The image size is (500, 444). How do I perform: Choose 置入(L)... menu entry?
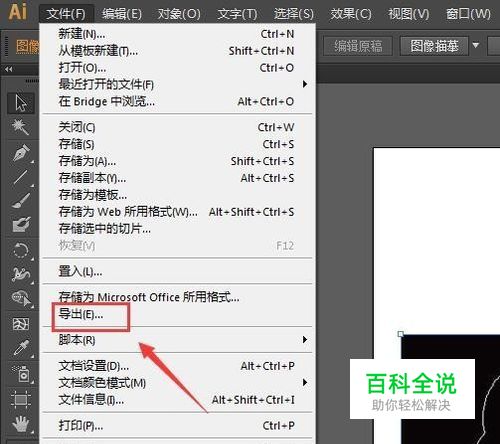point(177,272)
